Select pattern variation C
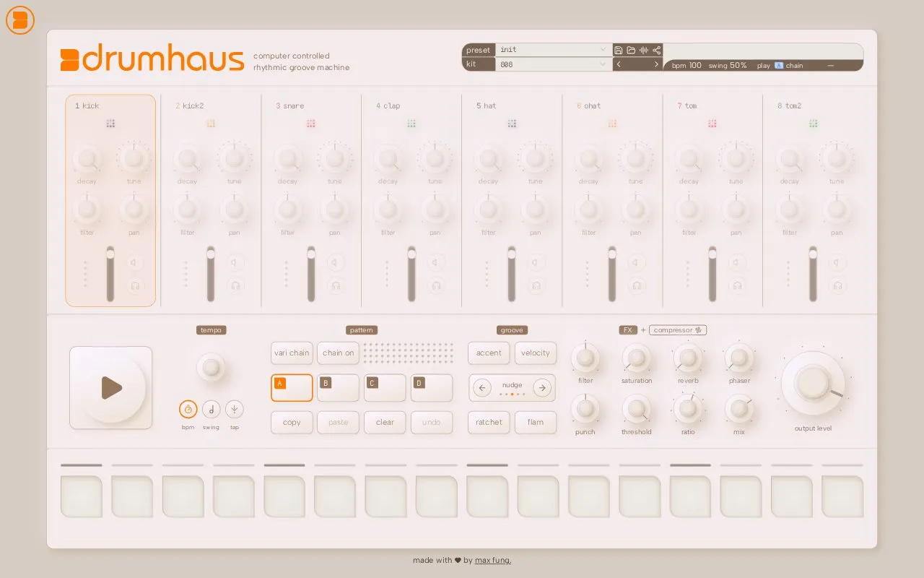 [x=385, y=388]
